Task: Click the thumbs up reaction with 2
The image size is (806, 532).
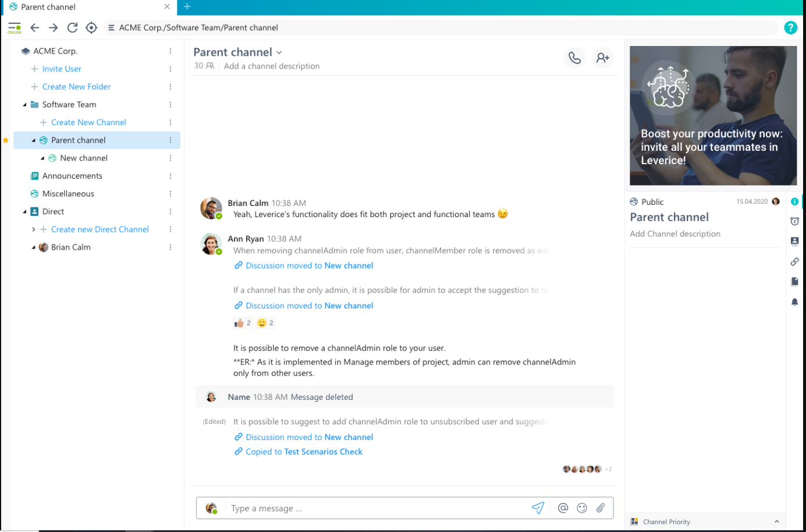Action: [243, 323]
